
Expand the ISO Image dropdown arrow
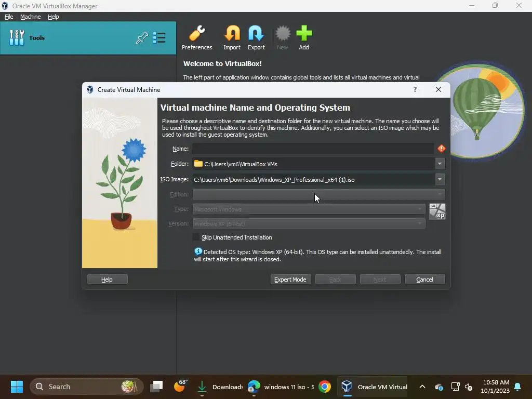click(440, 179)
